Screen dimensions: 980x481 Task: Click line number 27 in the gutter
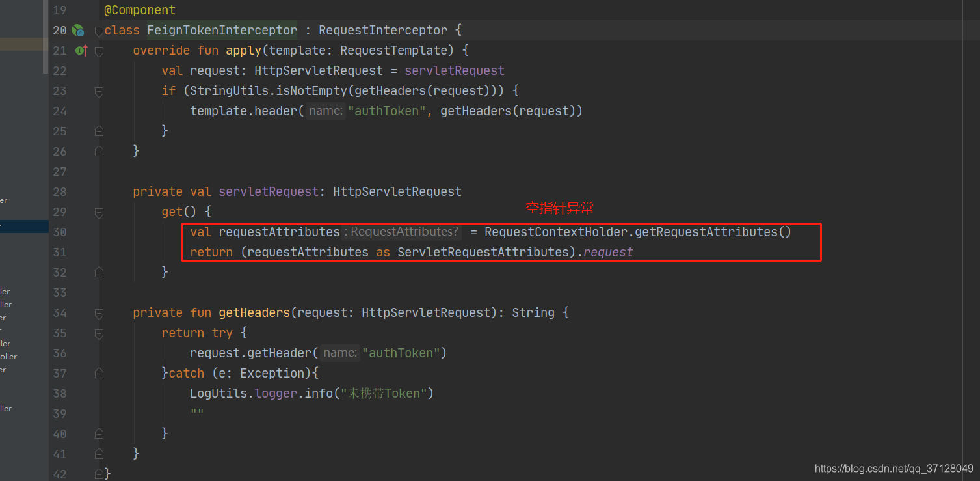click(x=60, y=171)
